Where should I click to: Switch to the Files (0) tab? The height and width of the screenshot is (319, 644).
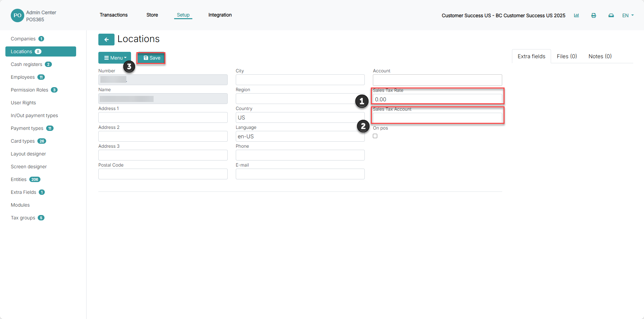pos(567,56)
